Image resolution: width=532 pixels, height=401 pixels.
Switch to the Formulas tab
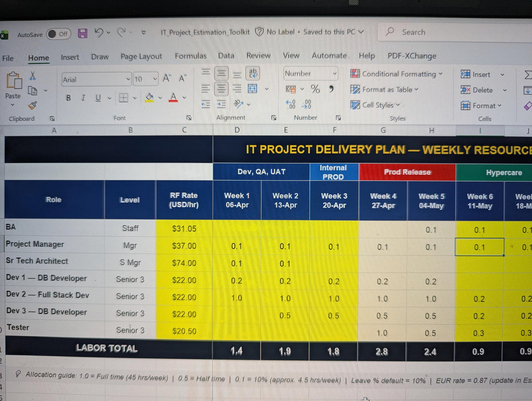coord(191,56)
